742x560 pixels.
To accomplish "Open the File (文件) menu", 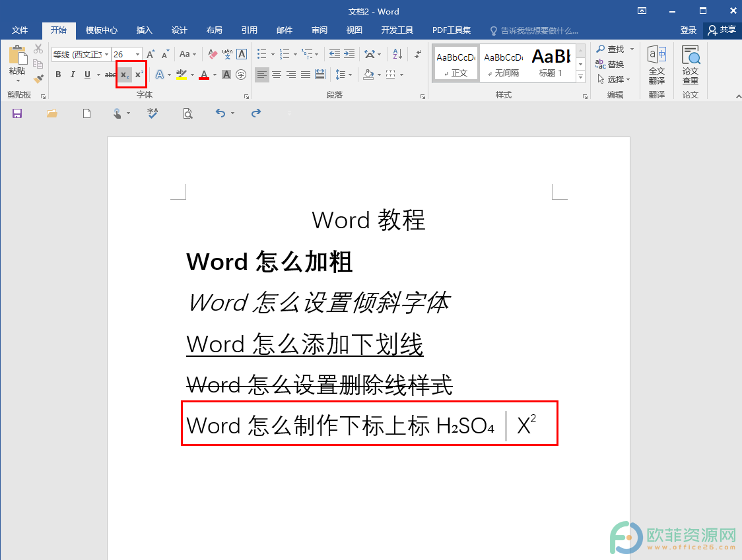I will tap(20, 30).
